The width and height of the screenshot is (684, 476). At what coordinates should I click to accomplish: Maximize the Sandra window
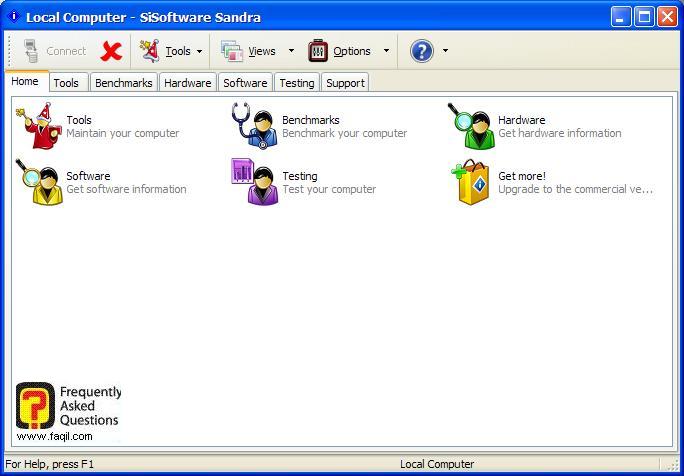pyautogui.click(x=644, y=17)
